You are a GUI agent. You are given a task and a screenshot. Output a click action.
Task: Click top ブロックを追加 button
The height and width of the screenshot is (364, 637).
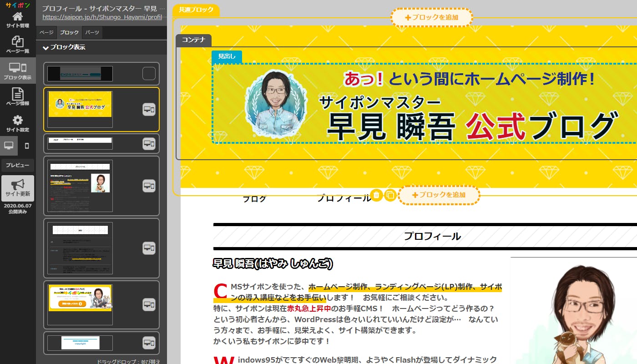point(431,18)
